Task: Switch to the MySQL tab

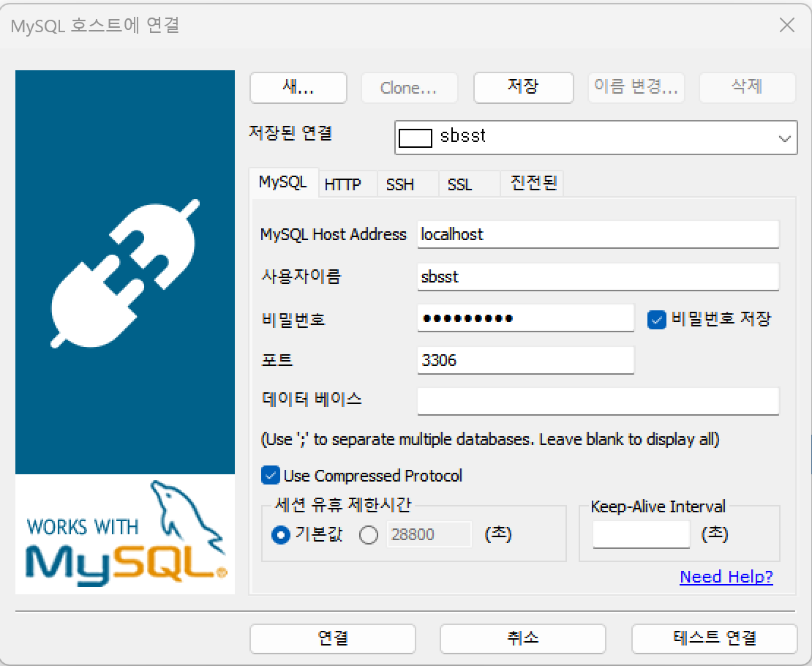Action: click(x=283, y=183)
